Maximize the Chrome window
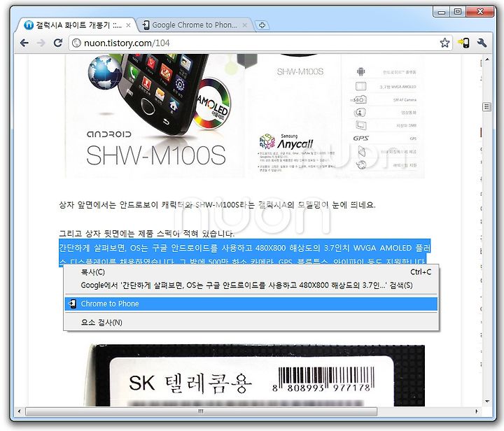The height and width of the screenshot is (431, 504). 458,12
